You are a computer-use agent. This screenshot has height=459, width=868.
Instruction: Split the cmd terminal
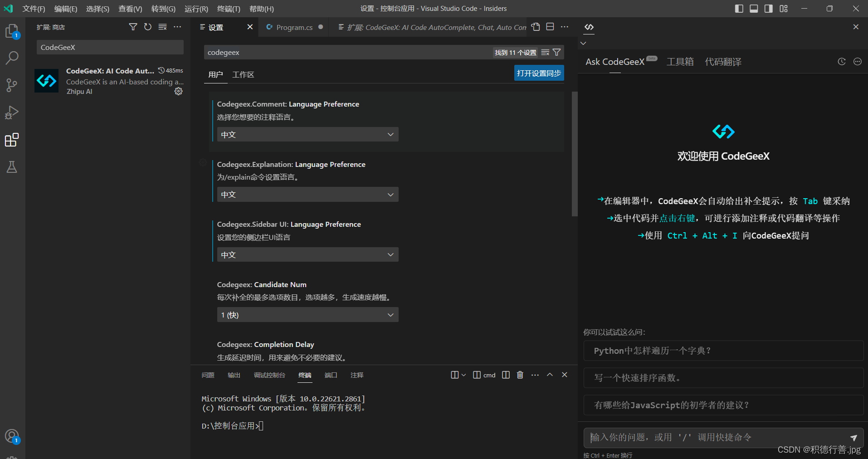click(506, 375)
